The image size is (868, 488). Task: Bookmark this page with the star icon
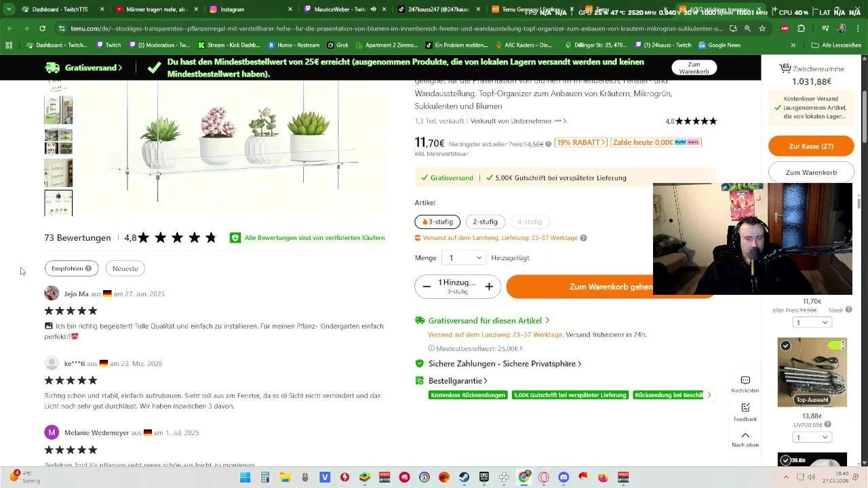pos(762,28)
